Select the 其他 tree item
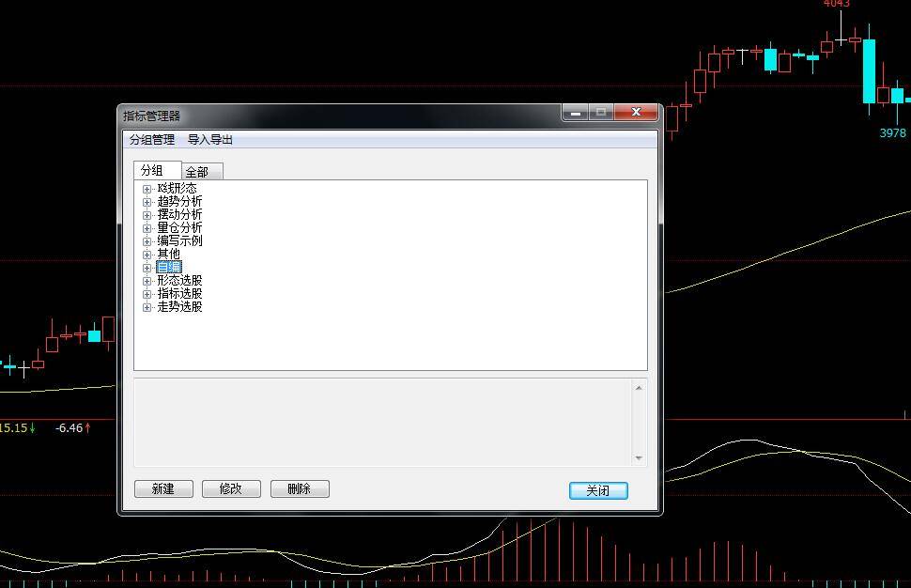The image size is (911, 588). (x=168, y=254)
